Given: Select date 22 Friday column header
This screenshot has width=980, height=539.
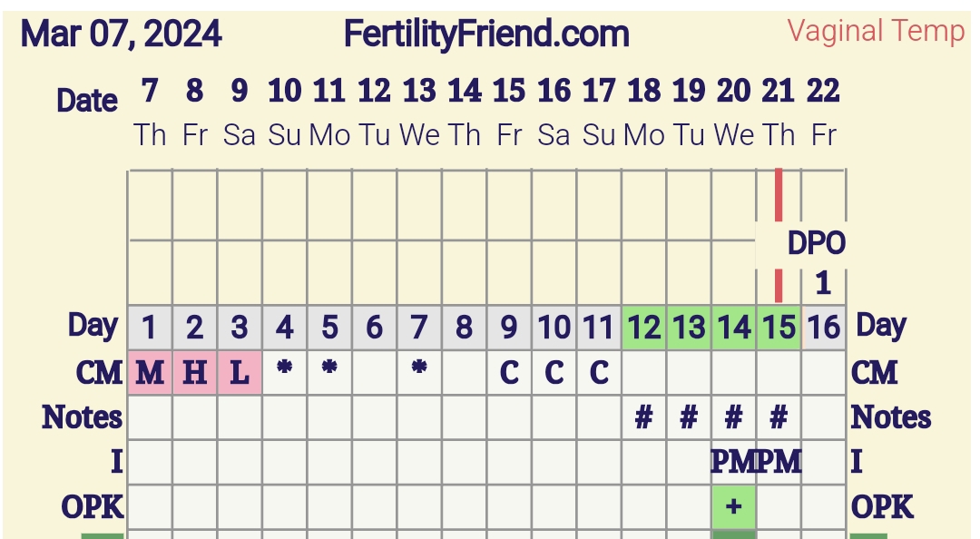Looking at the screenshot, I should click(x=823, y=112).
